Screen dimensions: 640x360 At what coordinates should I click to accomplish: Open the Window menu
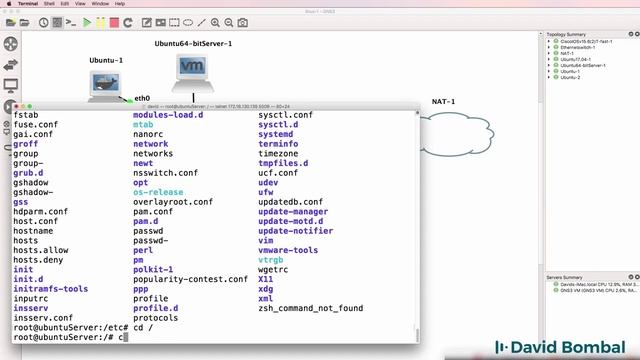tap(100, 4)
